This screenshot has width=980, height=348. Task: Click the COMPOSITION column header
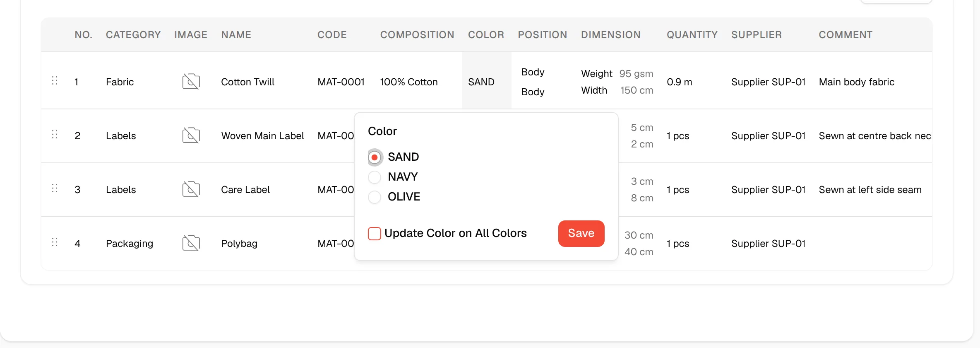coord(417,35)
